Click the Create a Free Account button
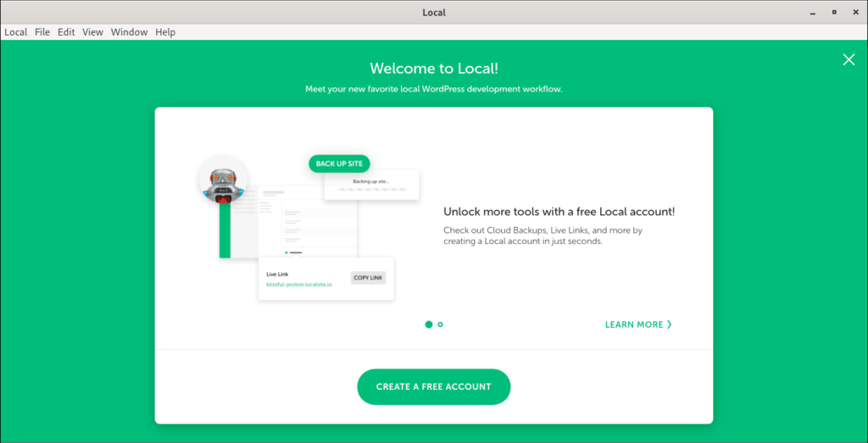 tap(433, 386)
